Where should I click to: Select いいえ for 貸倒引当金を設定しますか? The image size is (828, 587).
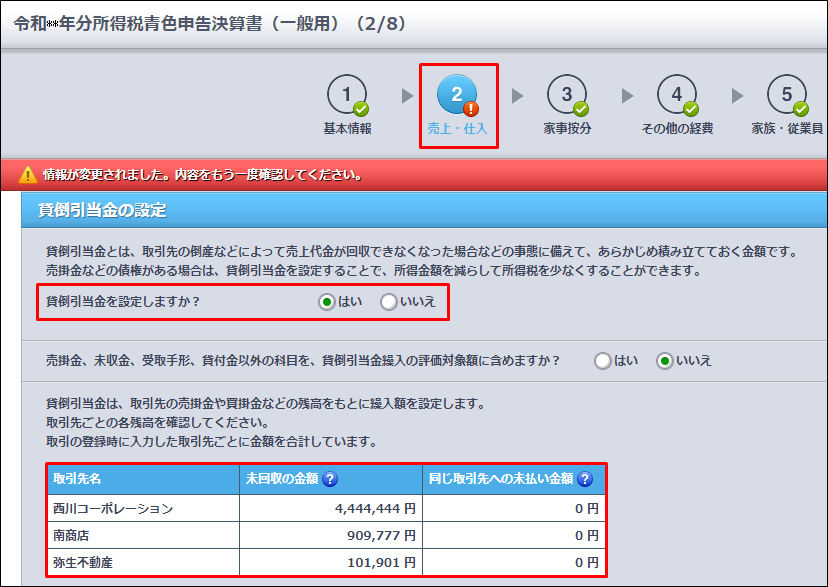point(389,302)
